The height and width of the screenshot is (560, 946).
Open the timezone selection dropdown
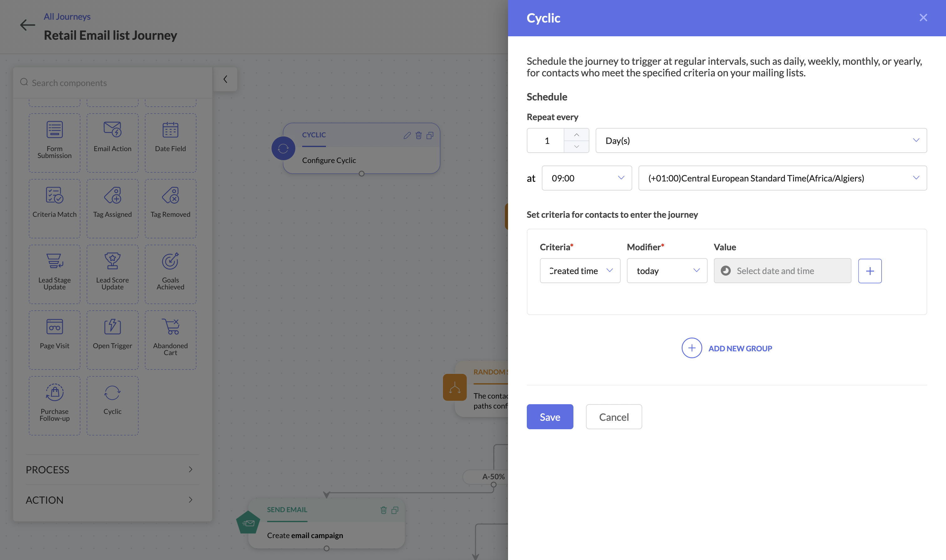[x=782, y=178]
